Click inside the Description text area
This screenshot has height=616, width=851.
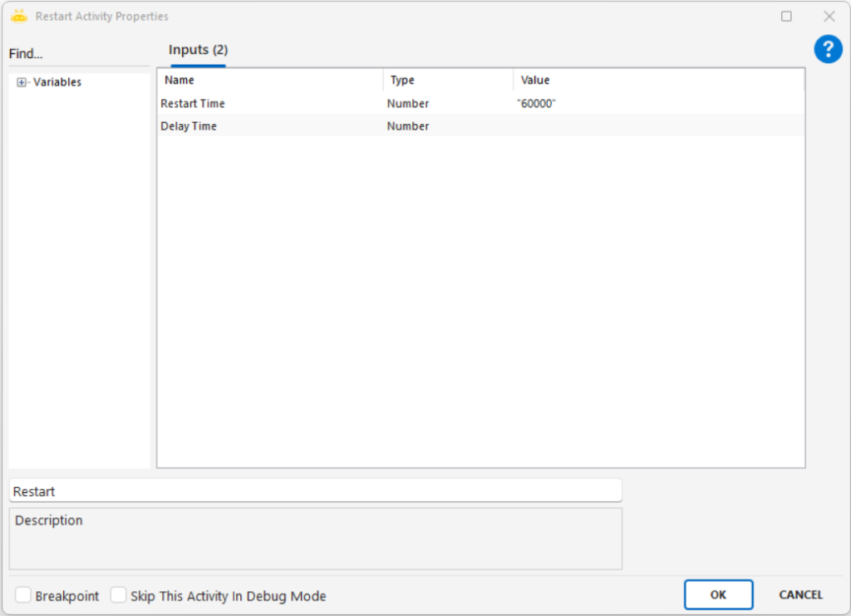click(x=315, y=539)
